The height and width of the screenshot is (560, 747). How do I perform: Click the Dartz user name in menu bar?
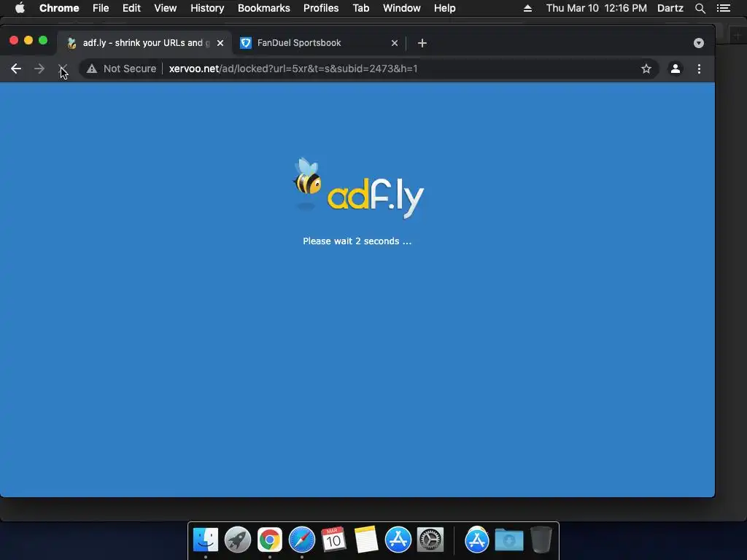[x=670, y=8]
